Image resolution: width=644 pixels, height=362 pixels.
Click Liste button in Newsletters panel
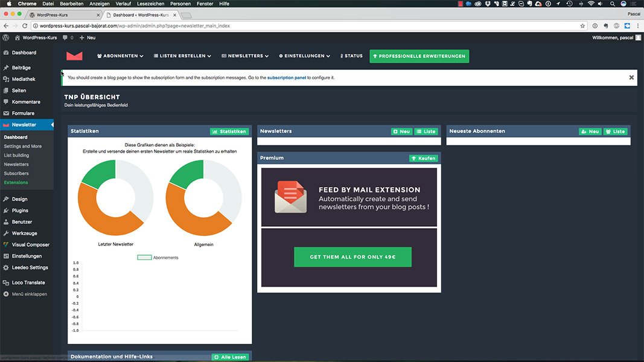[x=426, y=132]
